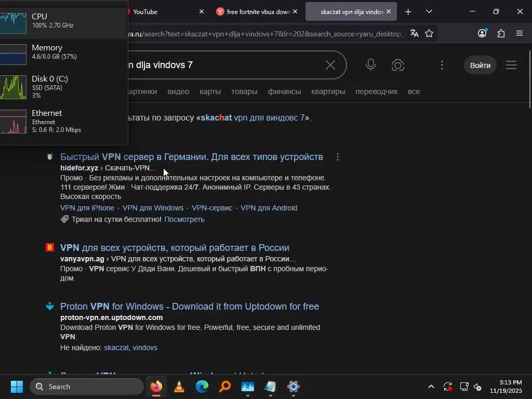Image resolution: width=532 pixels, height=399 pixels.
Task: Open the VPN для всех устройств result
Action: click(175, 248)
